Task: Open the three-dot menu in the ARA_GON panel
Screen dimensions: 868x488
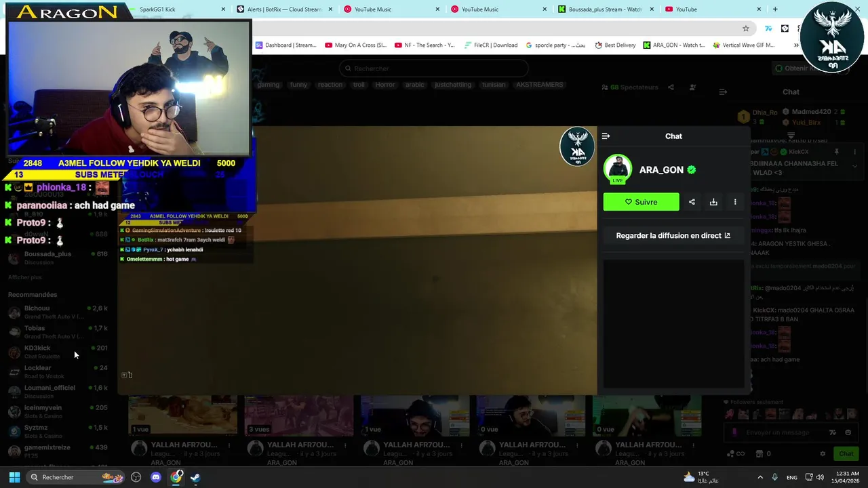Action: 735,202
